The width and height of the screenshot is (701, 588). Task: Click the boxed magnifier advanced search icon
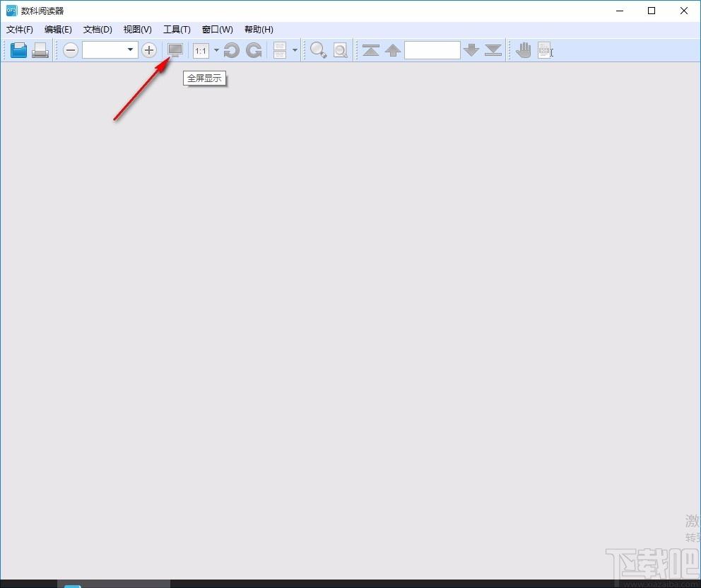click(x=340, y=50)
